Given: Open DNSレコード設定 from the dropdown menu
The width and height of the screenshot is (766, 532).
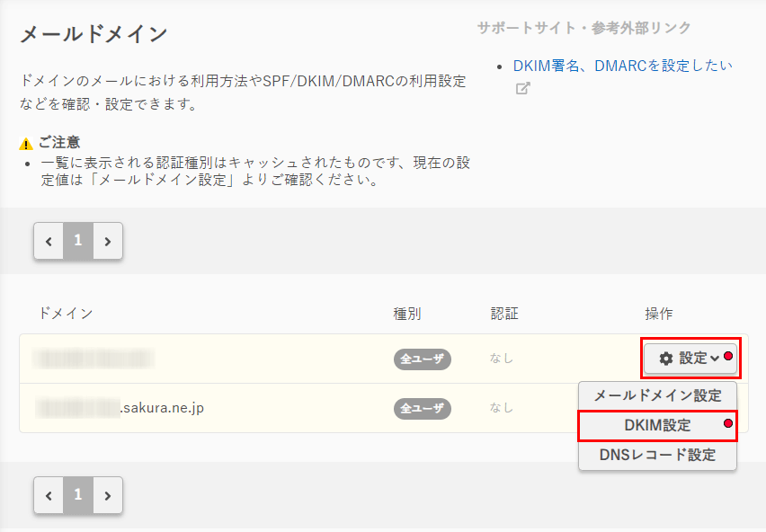Looking at the screenshot, I should [x=657, y=455].
